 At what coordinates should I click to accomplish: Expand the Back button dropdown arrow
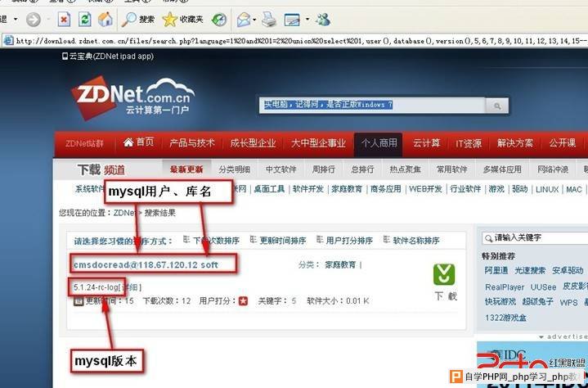[16, 19]
